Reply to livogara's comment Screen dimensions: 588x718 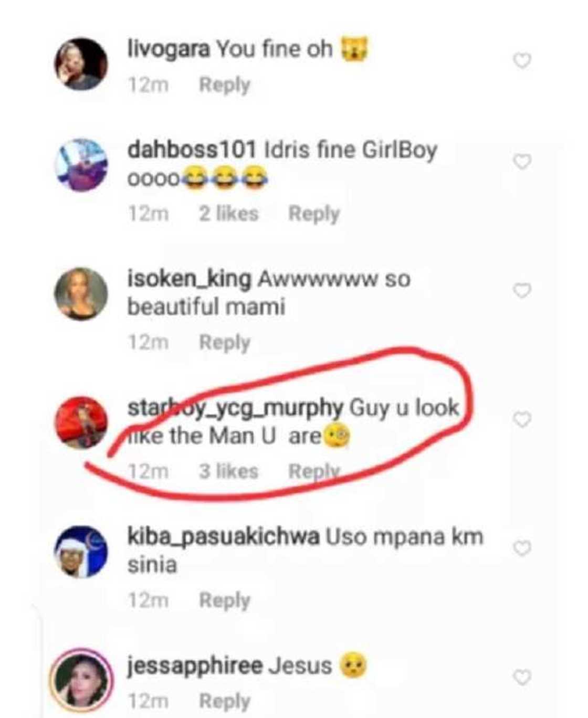pyautogui.click(x=225, y=85)
